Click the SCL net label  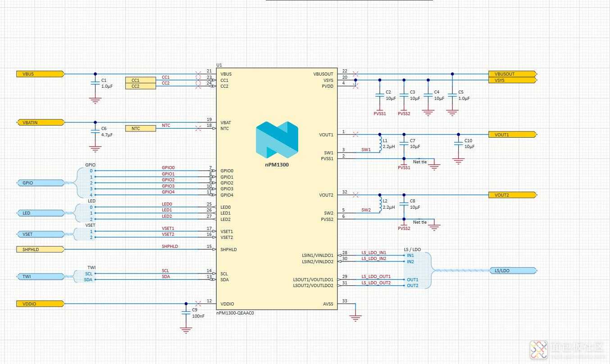tap(165, 271)
